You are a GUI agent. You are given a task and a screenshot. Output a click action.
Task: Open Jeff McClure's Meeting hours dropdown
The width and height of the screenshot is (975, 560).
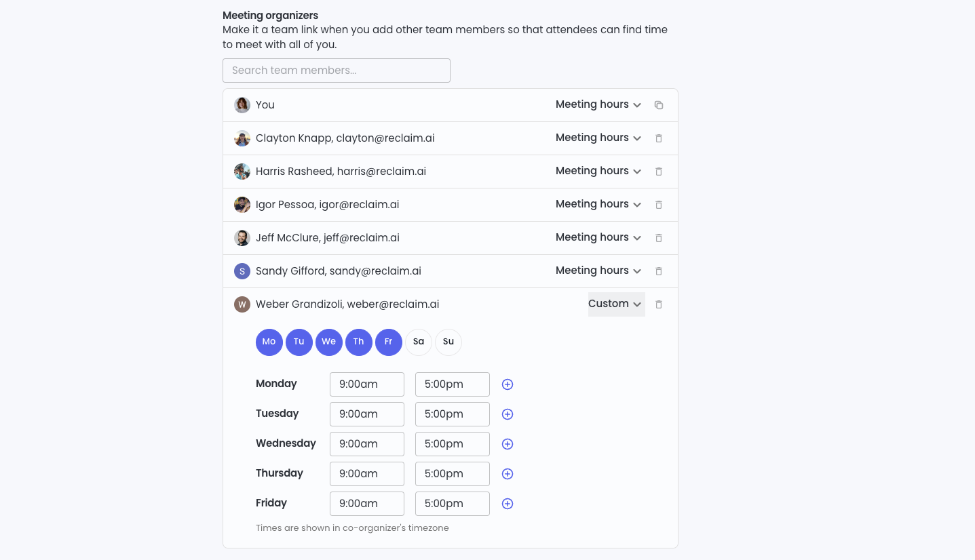click(598, 237)
